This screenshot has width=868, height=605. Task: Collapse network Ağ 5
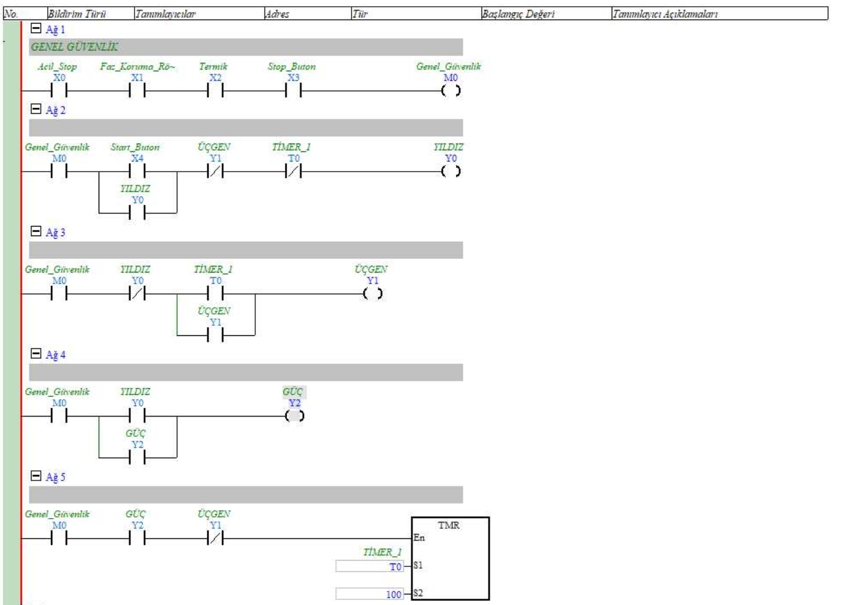tap(36, 476)
